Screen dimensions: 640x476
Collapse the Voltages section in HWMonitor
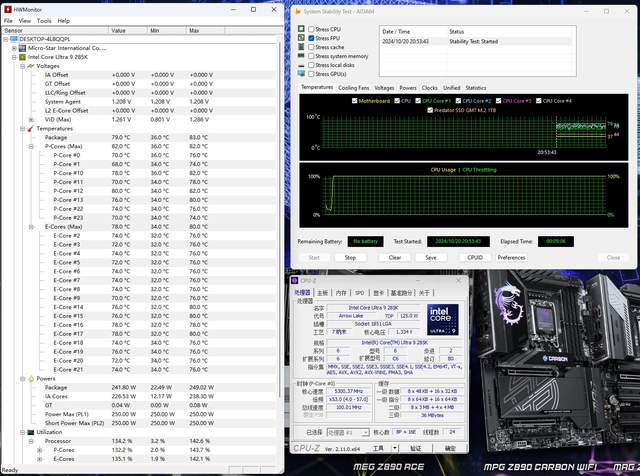coord(22,66)
